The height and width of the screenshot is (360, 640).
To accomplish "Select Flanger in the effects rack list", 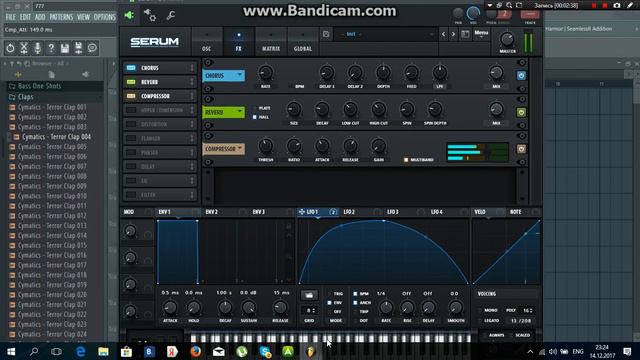I will tap(160, 138).
